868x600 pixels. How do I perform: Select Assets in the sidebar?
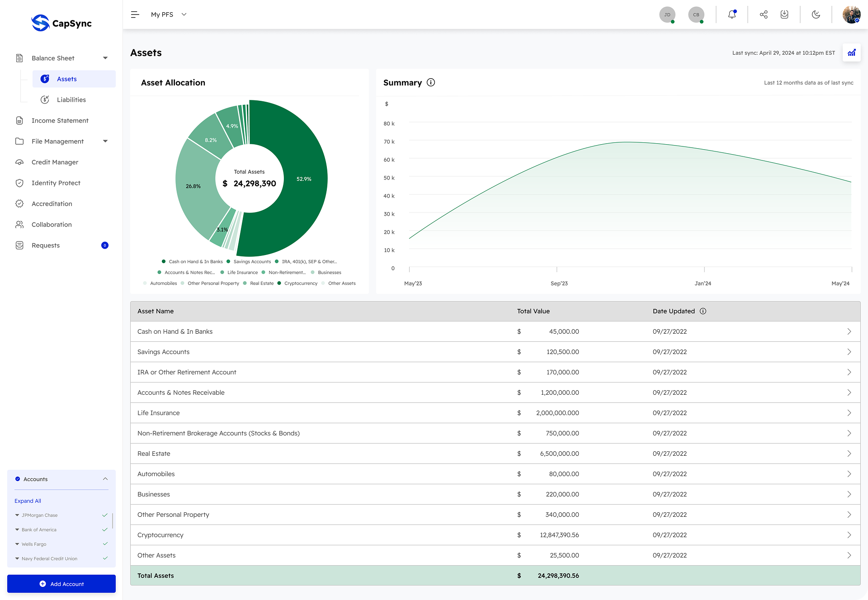tap(74, 79)
